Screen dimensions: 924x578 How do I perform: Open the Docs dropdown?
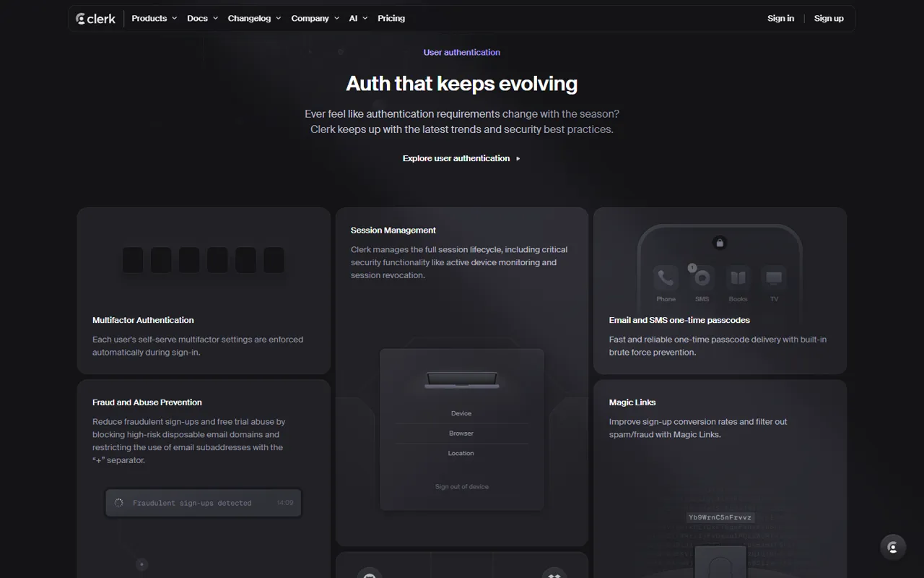tap(202, 19)
